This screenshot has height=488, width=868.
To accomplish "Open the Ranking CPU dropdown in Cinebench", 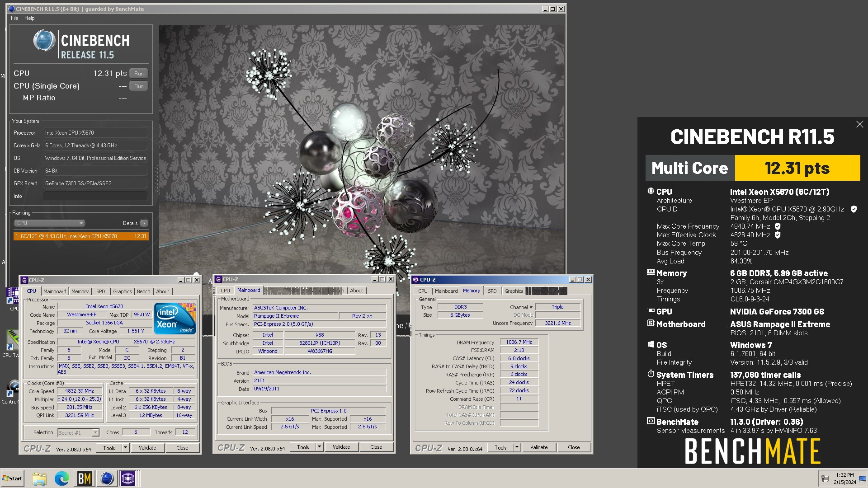I will [x=49, y=223].
